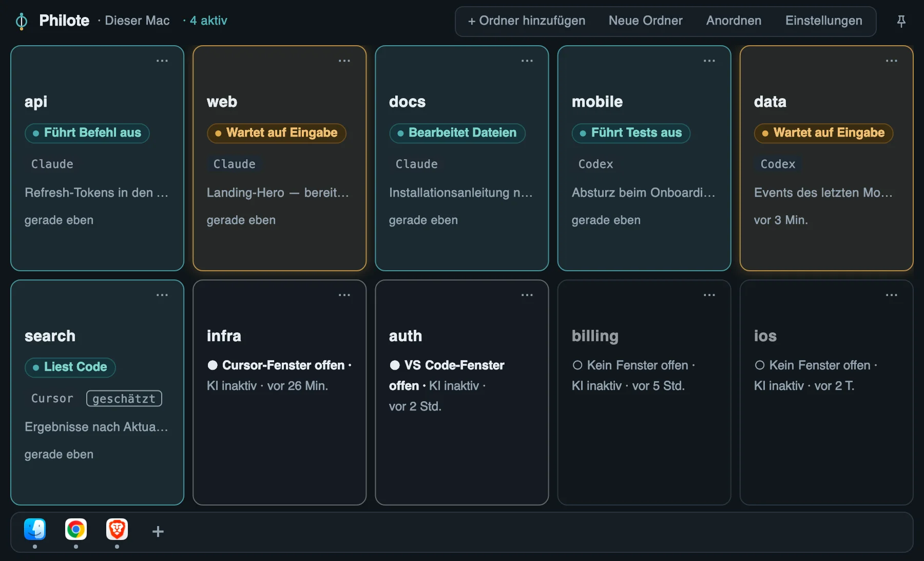
Task: Click the Claude tag on web card
Action: click(235, 164)
